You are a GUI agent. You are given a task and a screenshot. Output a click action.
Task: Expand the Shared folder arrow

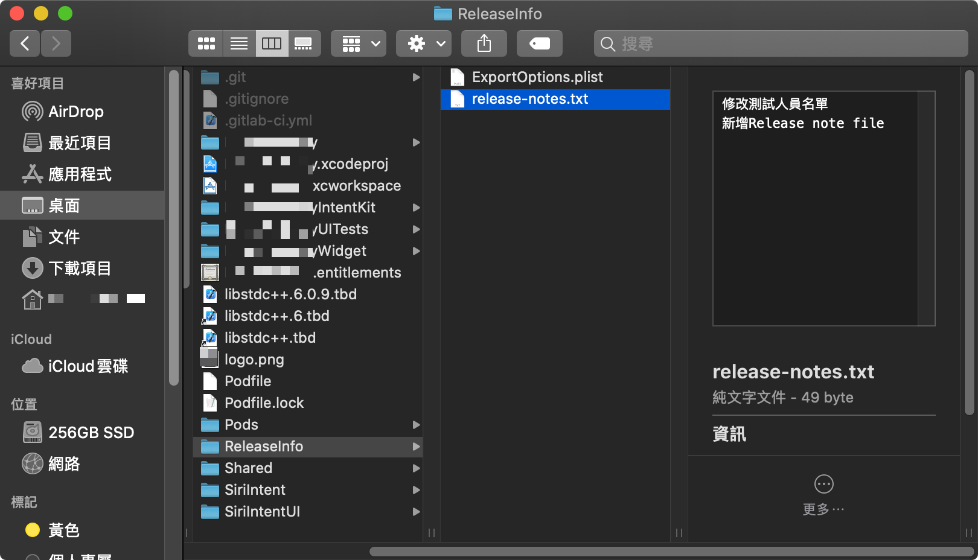(416, 468)
